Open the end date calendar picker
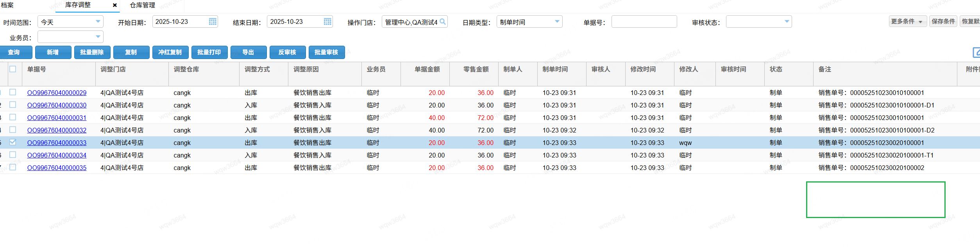The height and width of the screenshot is (247, 980). point(327,22)
